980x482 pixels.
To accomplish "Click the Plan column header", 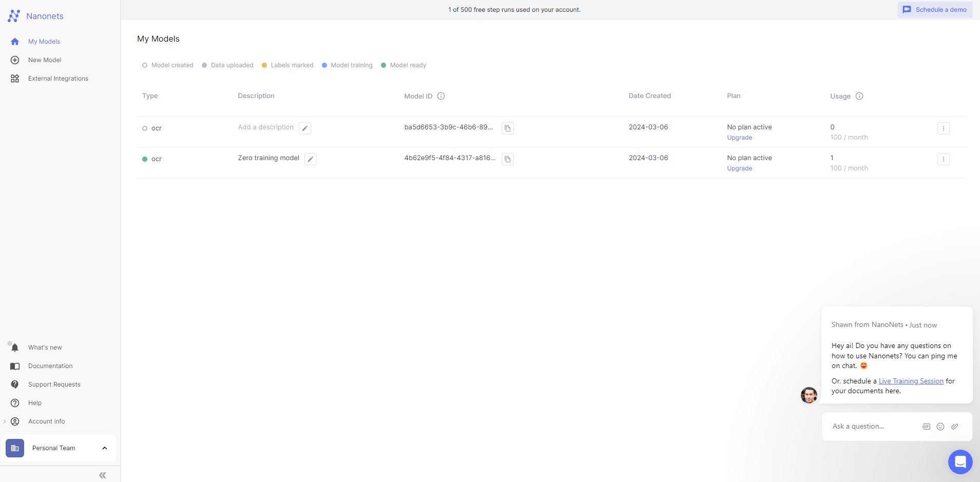I will pos(734,96).
